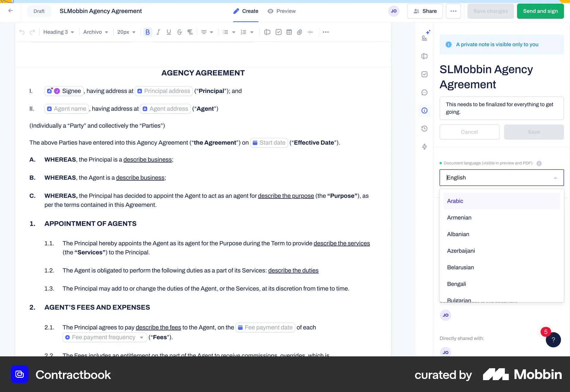Select the tasks checkmark sidebar icon

424,74
